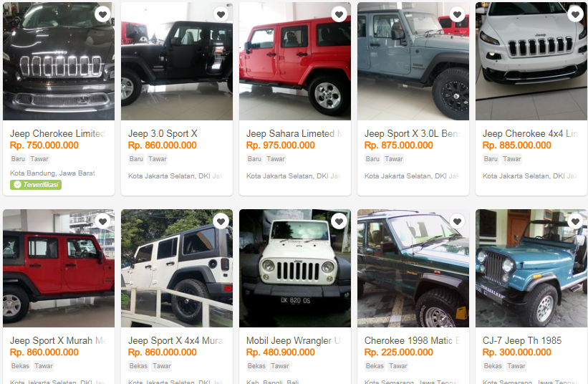
Task: Favorite the Jeep Cherokee 4x4 listing
Action: (575, 14)
